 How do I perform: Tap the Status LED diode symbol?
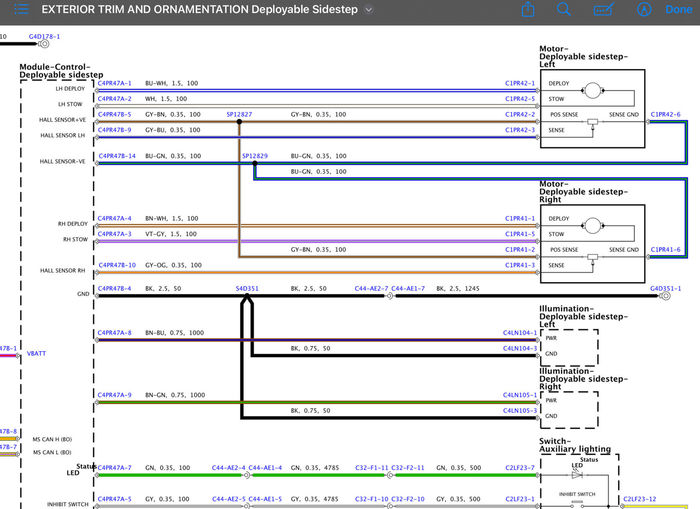point(577,475)
